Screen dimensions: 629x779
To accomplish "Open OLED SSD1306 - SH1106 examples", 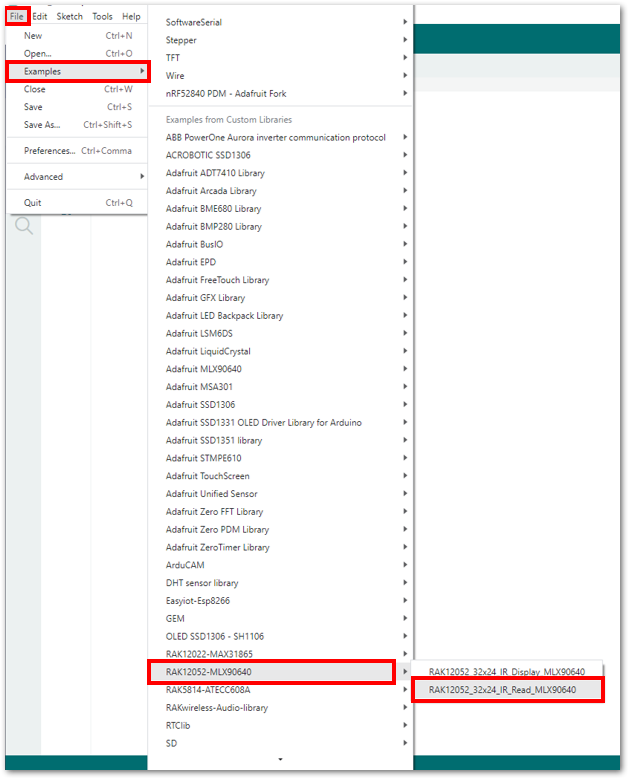I will (x=281, y=637).
